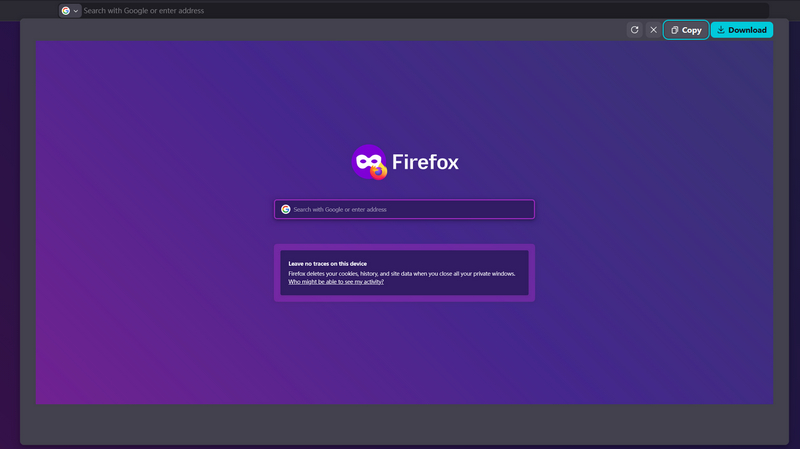Click the Google icon in the preview search box

(x=286, y=209)
